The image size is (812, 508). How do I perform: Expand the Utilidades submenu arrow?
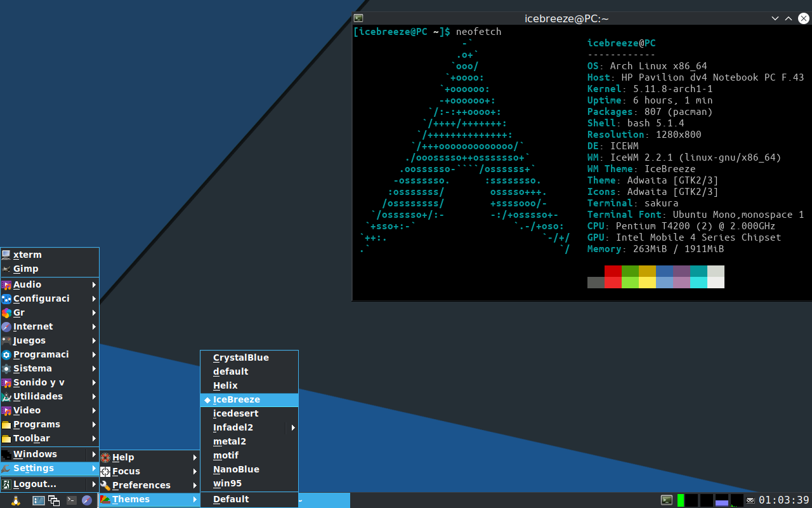tap(95, 396)
